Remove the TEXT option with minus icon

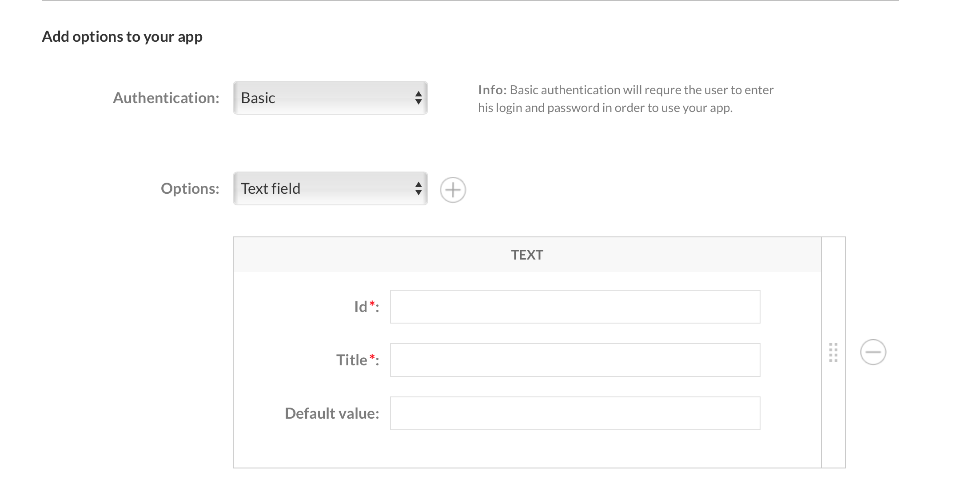click(x=873, y=352)
